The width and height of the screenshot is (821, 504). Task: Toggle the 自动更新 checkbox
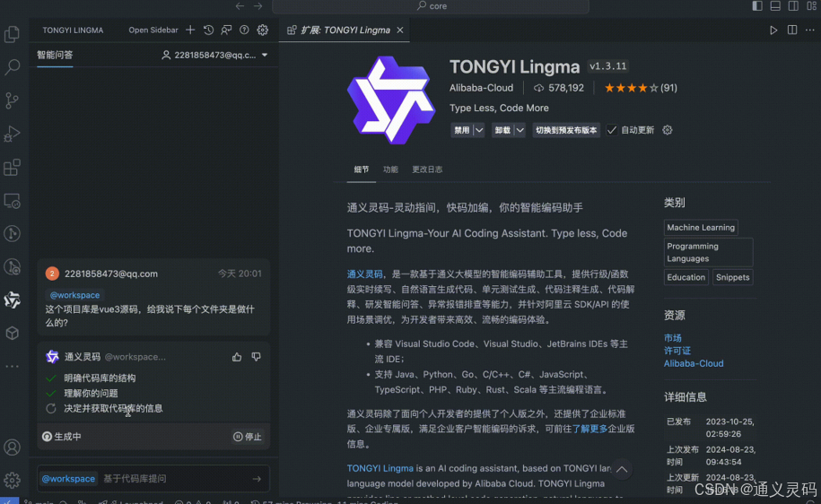coord(612,130)
